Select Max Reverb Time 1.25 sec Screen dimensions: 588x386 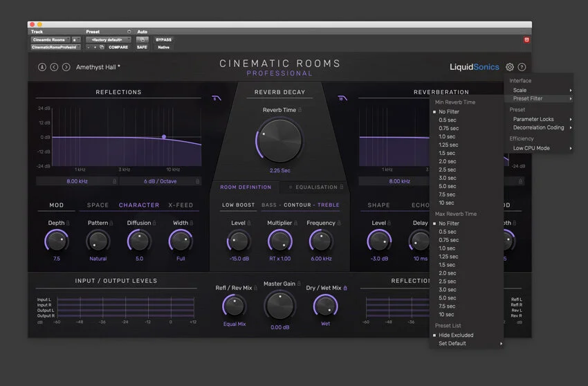(x=448, y=257)
